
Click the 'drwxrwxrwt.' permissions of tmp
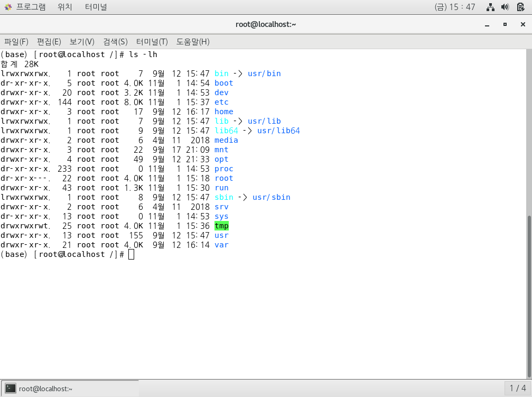click(25, 226)
